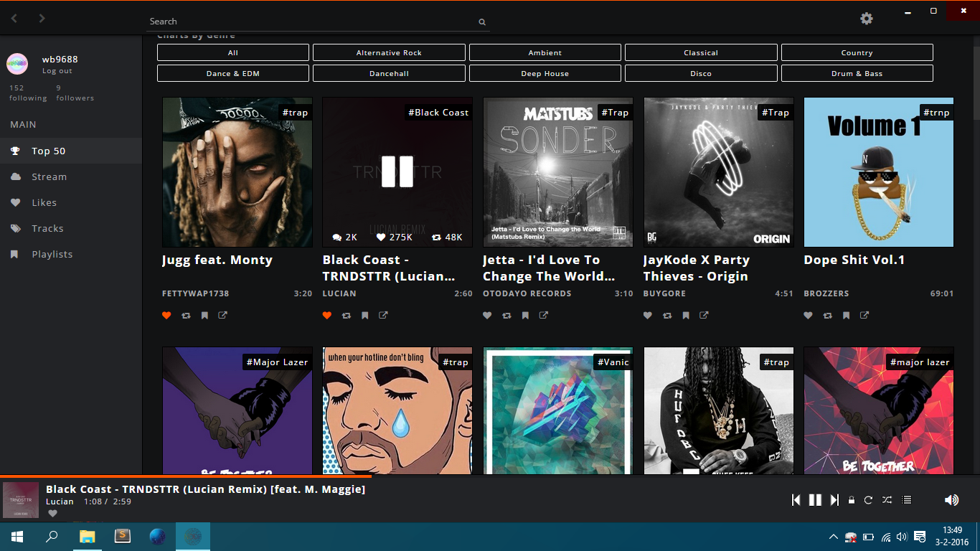Click the Log out link
980x551 pixels.
pos(57,70)
